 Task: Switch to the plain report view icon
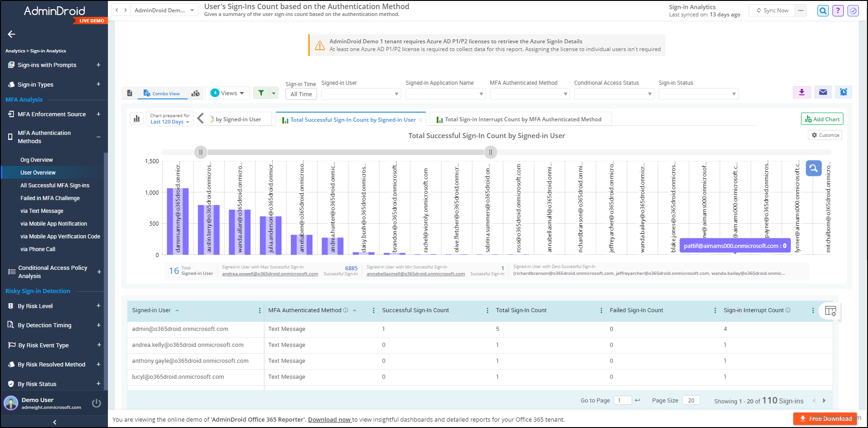point(130,93)
